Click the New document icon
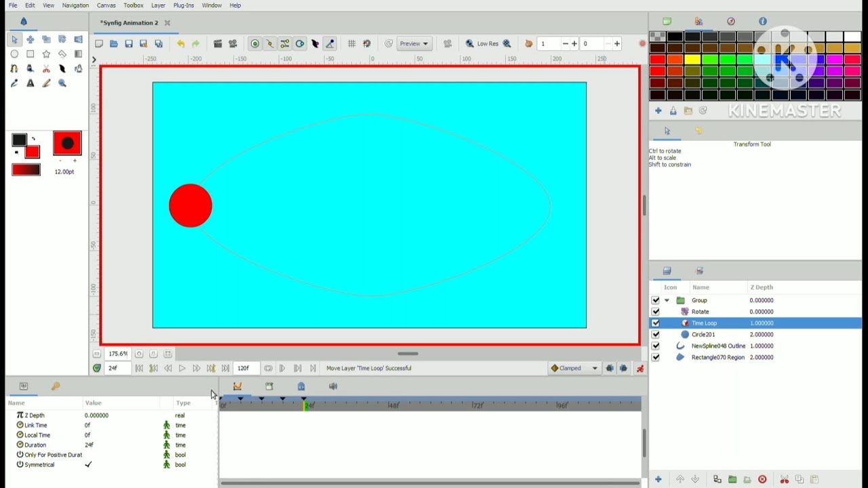Viewport: 868px width, 488px height. click(99, 44)
